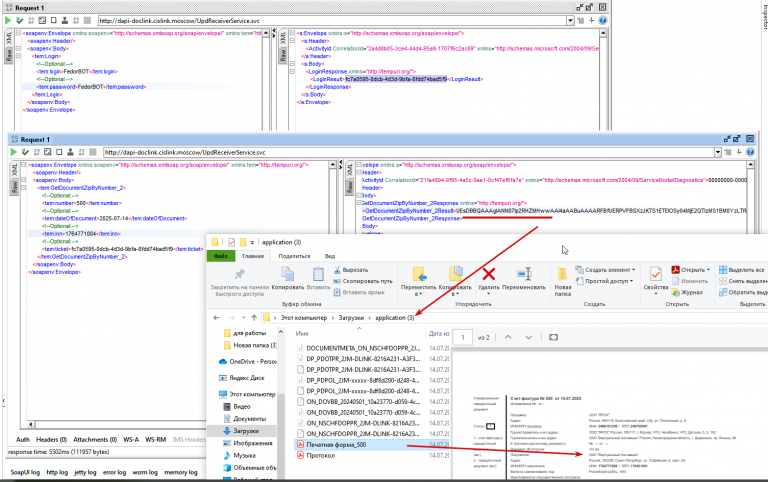Screen dimensions: 768x482
Task: Collapse s:Envelope node in the upper response
Action: tap(292, 33)
